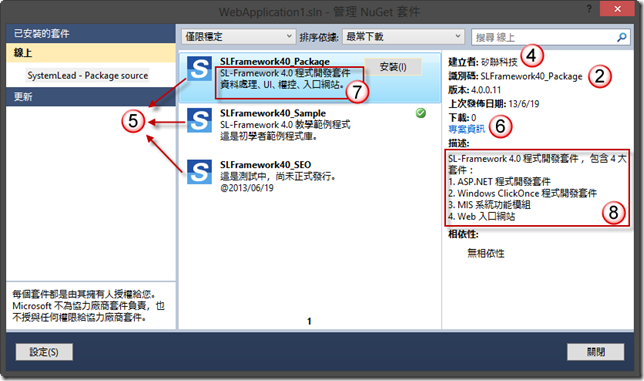Expand the 已安裝的套件 section
The image size is (644, 381).
point(91,33)
